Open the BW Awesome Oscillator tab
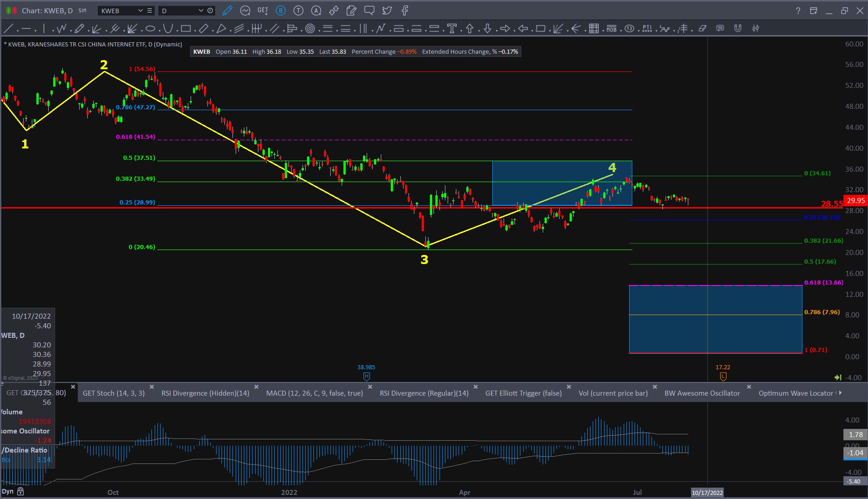 [x=702, y=393]
